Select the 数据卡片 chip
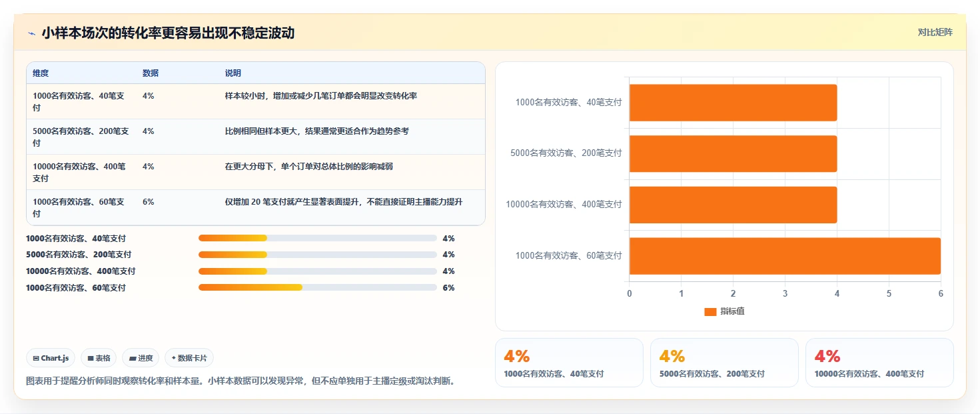Screen dimensions: 980x414 (x=189, y=358)
